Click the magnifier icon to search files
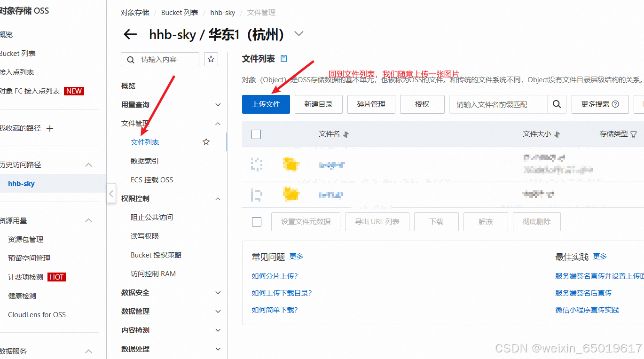This screenshot has height=359, width=644. click(557, 104)
